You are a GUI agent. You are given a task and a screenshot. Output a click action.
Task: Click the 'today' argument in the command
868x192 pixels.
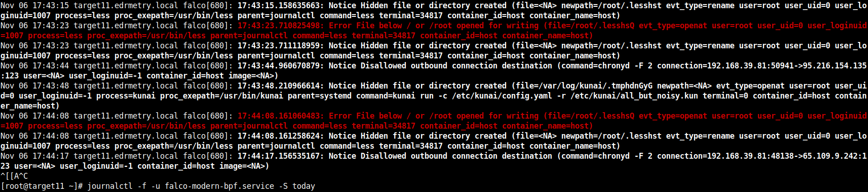coord(304,186)
